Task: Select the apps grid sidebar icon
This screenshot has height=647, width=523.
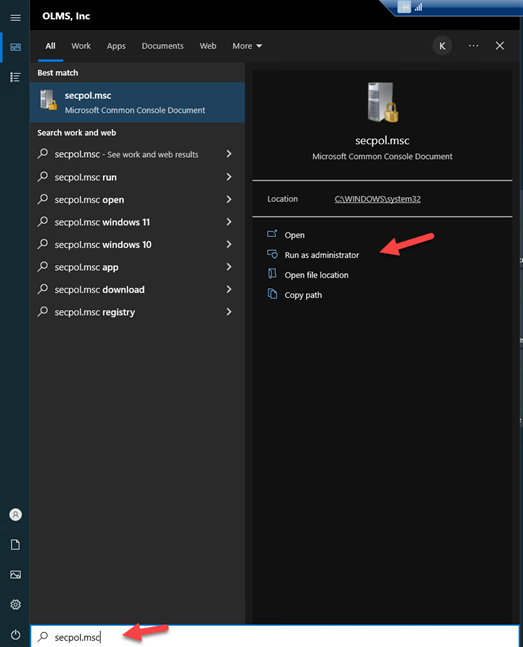Action: click(15, 47)
